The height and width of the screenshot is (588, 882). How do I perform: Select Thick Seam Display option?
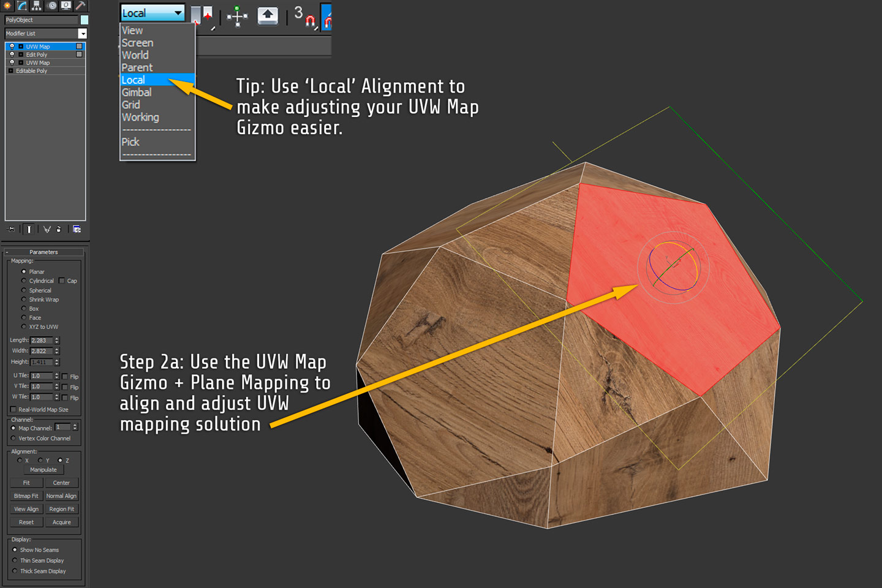tap(15, 571)
